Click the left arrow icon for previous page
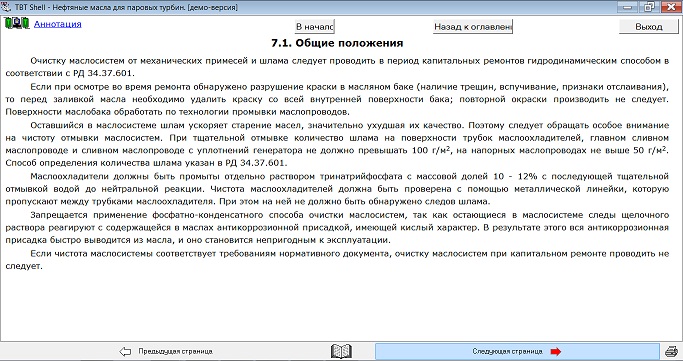The height and width of the screenshot is (361, 683). (x=125, y=351)
